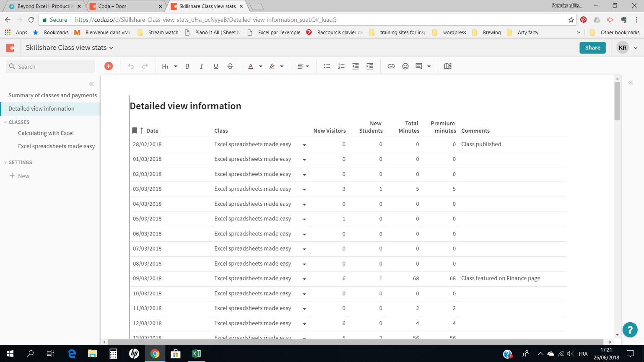Open Other bookmarks folder
Viewport: 644px width, 362px height.
(x=615, y=32)
